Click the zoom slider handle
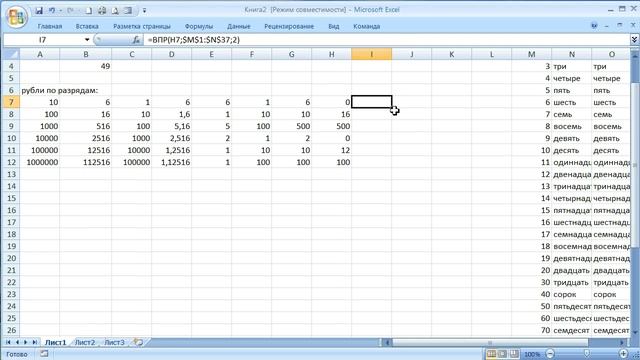640x360 pixels. pyautogui.click(x=587, y=354)
